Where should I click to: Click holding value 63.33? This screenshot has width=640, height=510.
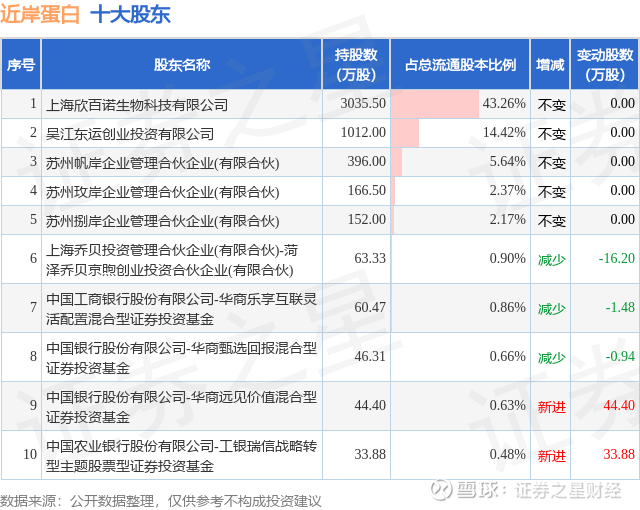click(x=370, y=258)
